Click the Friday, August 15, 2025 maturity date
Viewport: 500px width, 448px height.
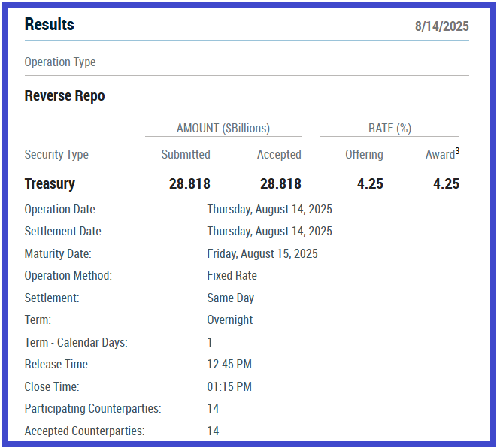[x=262, y=254]
